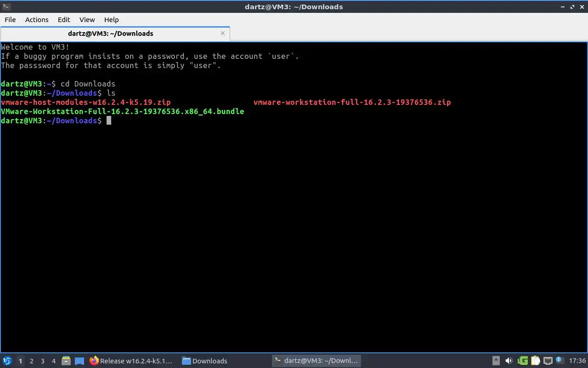
Task: Click vmware-host-modules-w16.2.4-k5.19.zip filename
Action: [86, 102]
